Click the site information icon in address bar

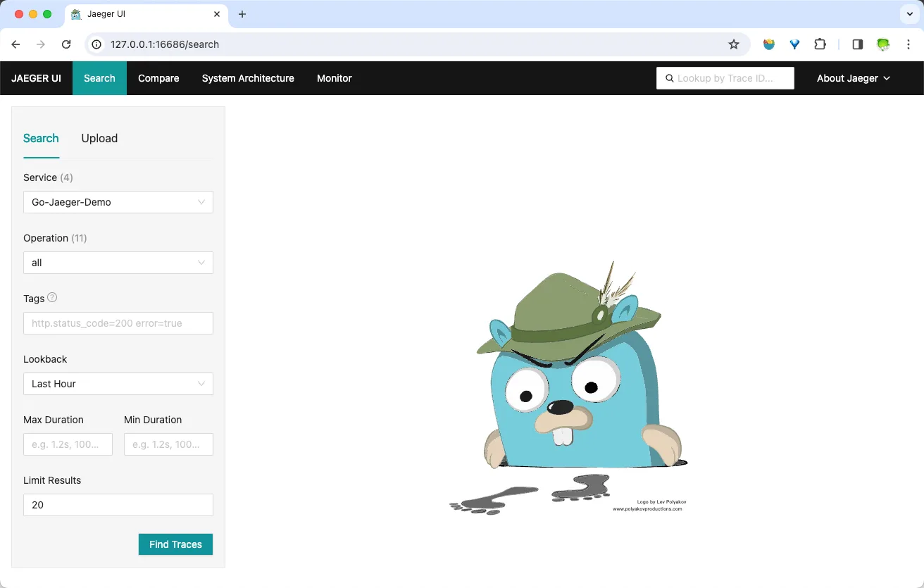click(x=97, y=44)
